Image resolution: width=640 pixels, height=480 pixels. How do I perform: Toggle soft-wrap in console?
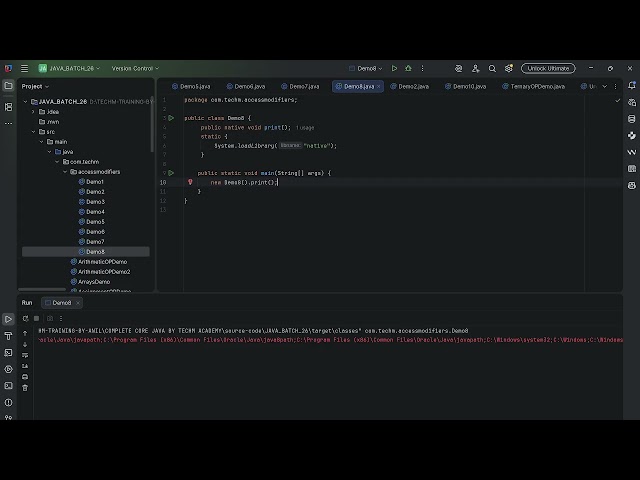(25, 355)
